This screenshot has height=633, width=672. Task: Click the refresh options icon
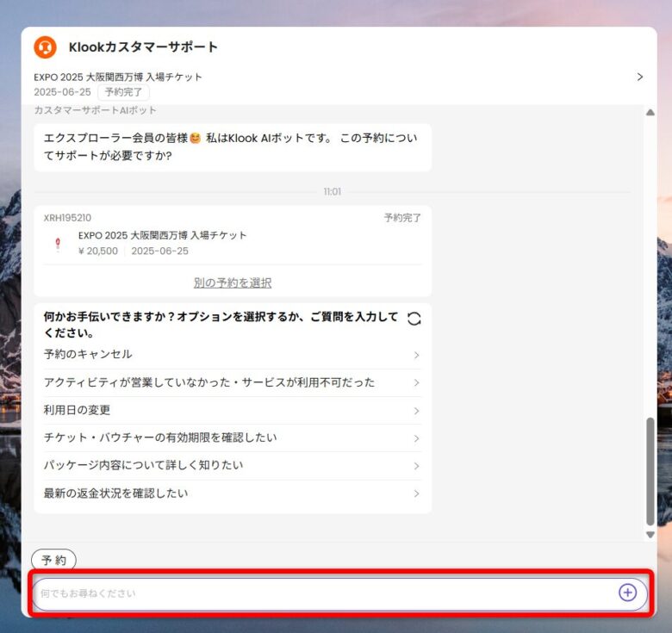414,319
